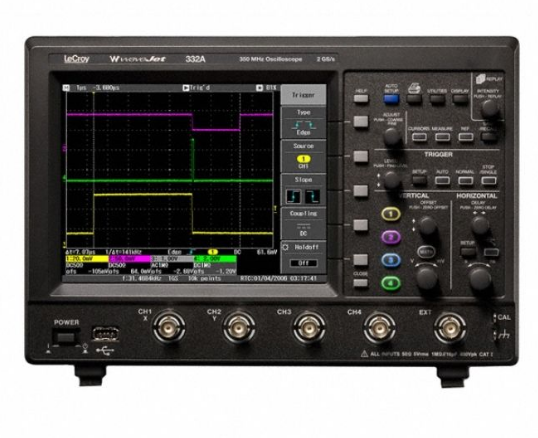The width and height of the screenshot is (538, 438).
Task: Click the CH3 BNC connector
Action: point(309,329)
